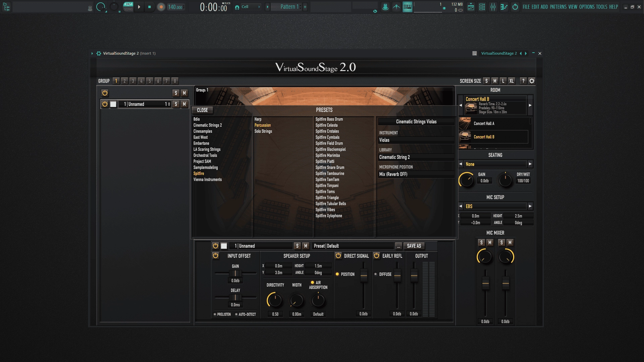Toggle power for 1 Unnamed in track list
This screenshot has height=362, width=644.
(x=105, y=104)
